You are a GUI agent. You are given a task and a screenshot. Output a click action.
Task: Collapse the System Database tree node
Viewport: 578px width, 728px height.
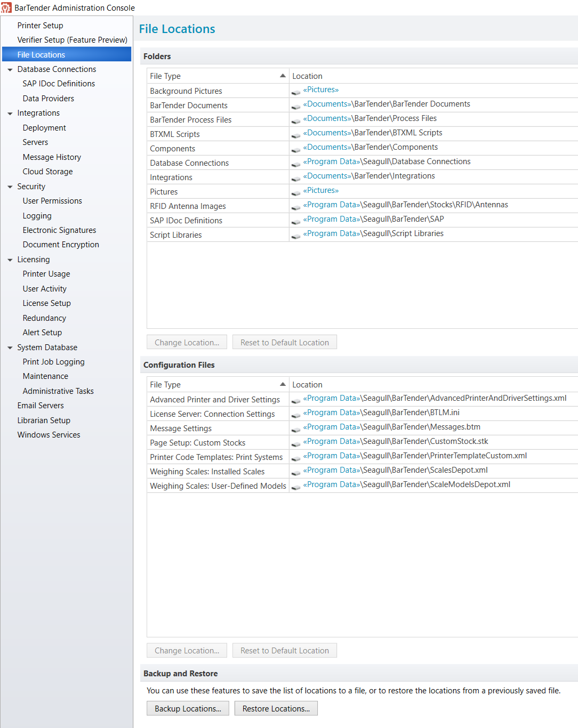coord(10,348)
